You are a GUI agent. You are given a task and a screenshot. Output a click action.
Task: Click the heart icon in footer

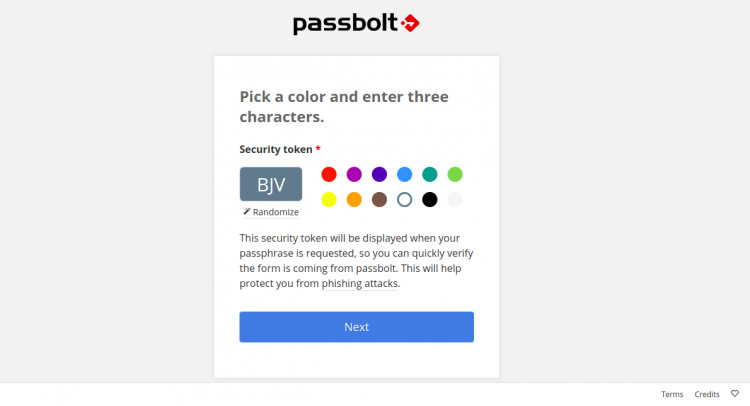[734, 394]
